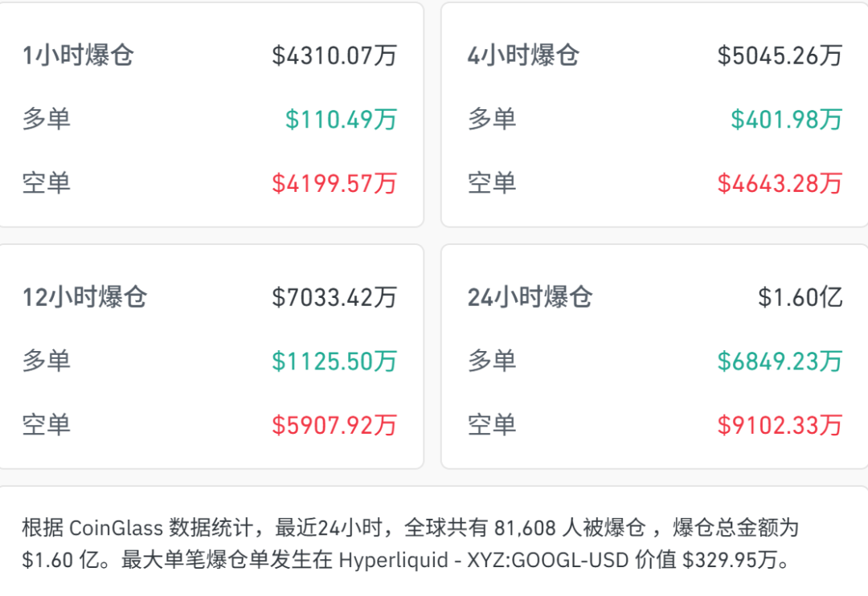Screen dimensions: 868x596
Task: Click the green $110.49万 long value
Action: pos(342,120)
